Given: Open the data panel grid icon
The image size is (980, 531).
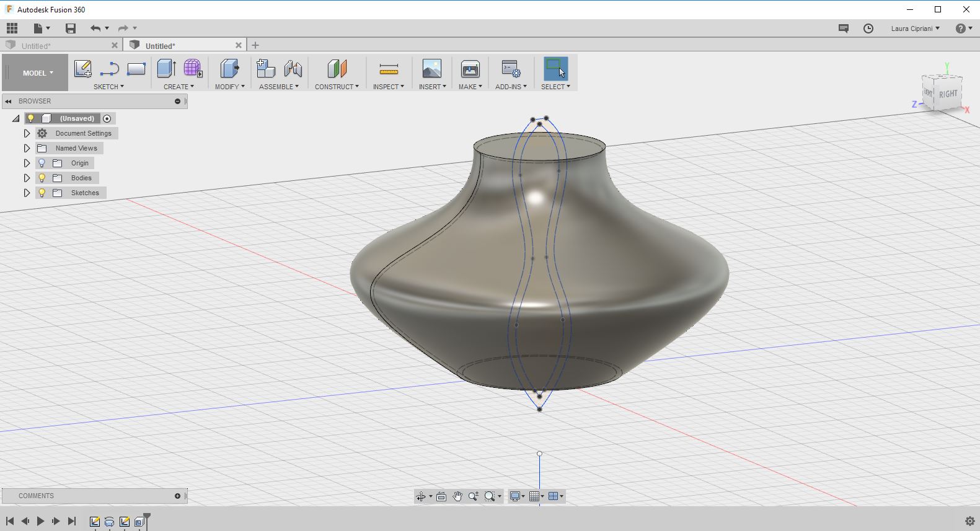Looking at the screenshot, I should tap(12, 28).
